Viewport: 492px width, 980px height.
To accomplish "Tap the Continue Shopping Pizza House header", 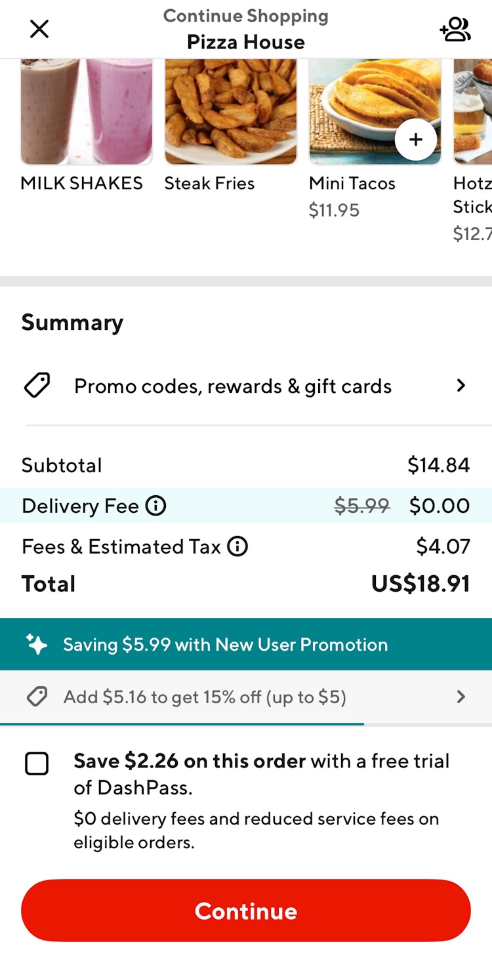I will click(245, 29).
